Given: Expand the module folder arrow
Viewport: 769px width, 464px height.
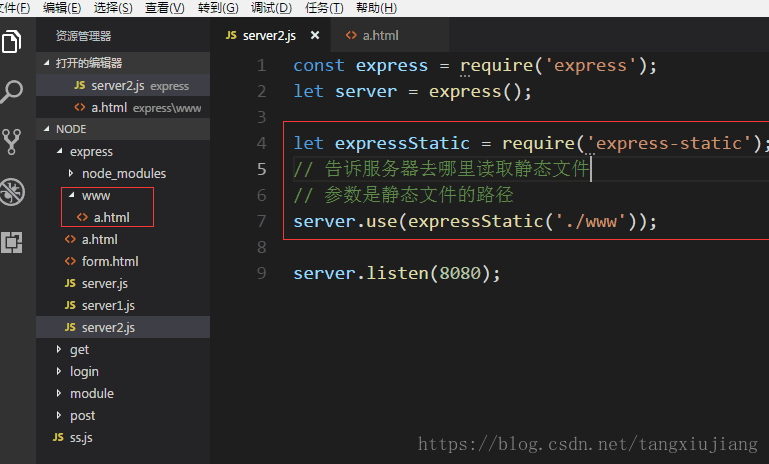Looking at the screenshot, I should pyautogui.click(x=59, y=393).
